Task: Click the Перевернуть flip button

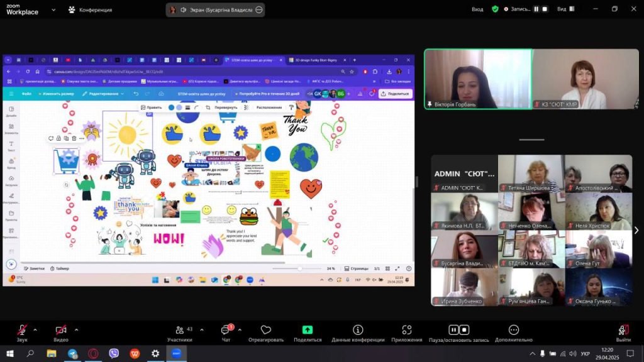Action: [226, 107]
